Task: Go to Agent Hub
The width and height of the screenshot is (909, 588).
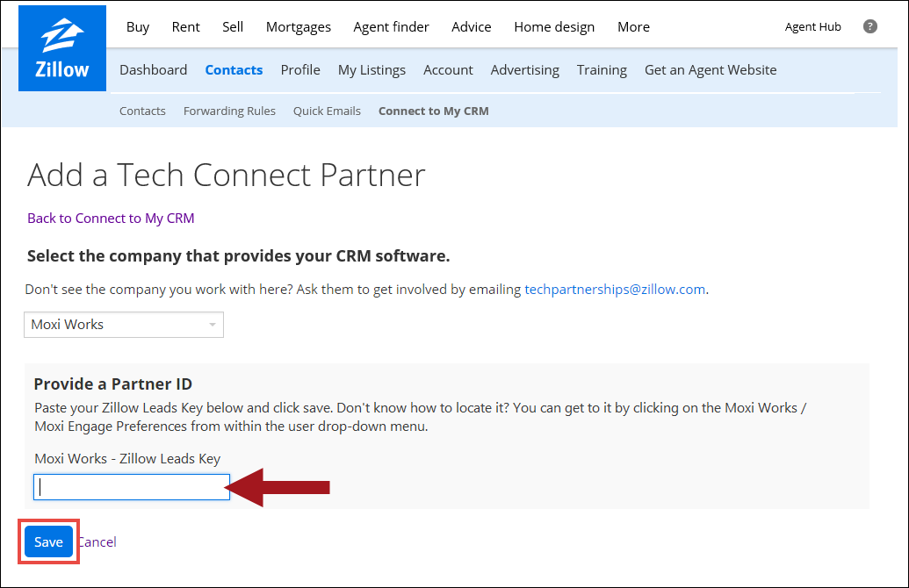Action: 812,26
